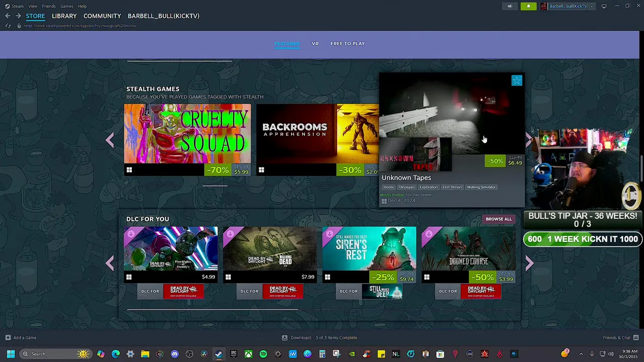Click Add a Game plus icon

(x=8, y=337)
